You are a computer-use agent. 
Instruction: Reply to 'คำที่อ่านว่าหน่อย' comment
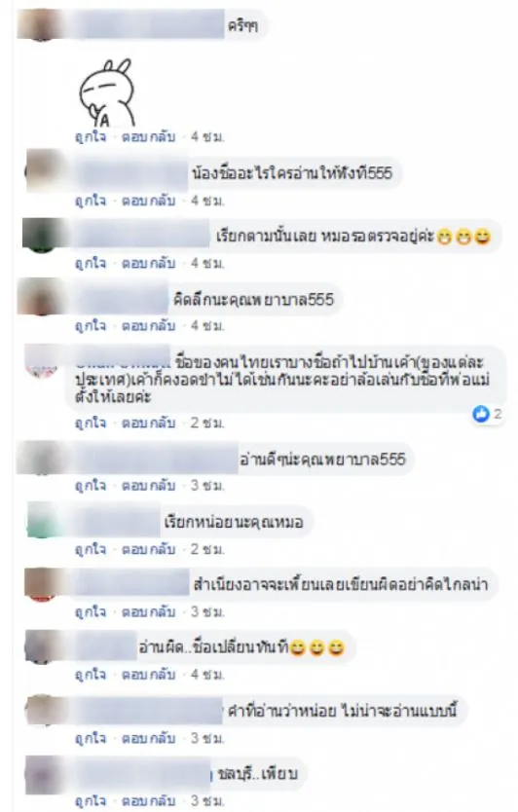click(x=149, y=738)
